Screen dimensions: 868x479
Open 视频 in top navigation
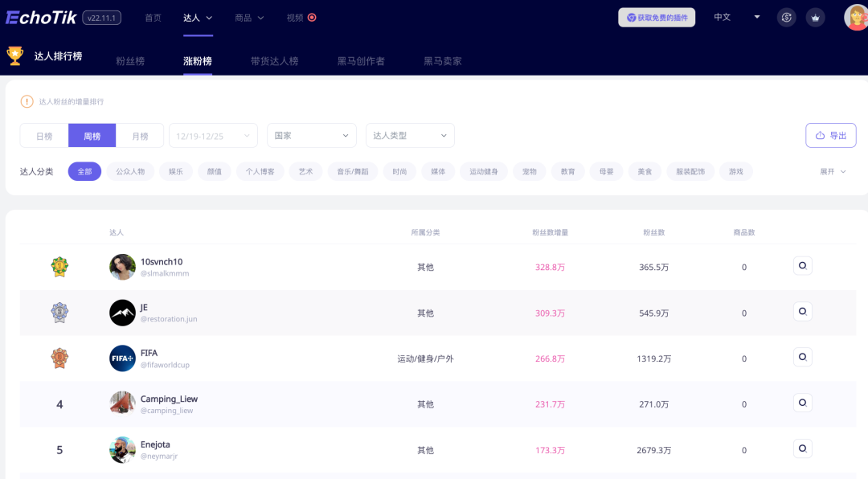click(295, 18)
